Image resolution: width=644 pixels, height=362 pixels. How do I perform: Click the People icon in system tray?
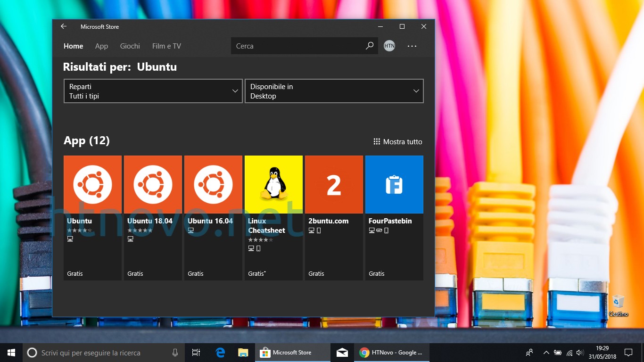pyautogui.click(x=529, y=353)
